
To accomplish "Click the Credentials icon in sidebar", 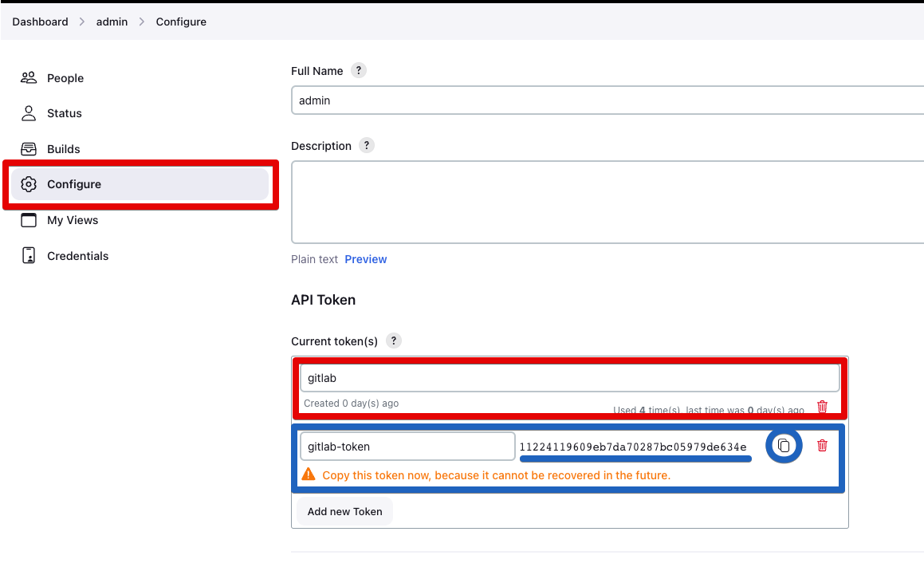I will (29, 256).
